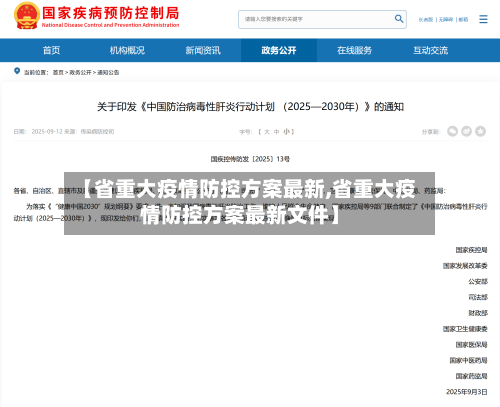The height and width of the screenshot is (407, 500).
Task: Open the 在线服务 navigation tab
Action: pos(354,50)
